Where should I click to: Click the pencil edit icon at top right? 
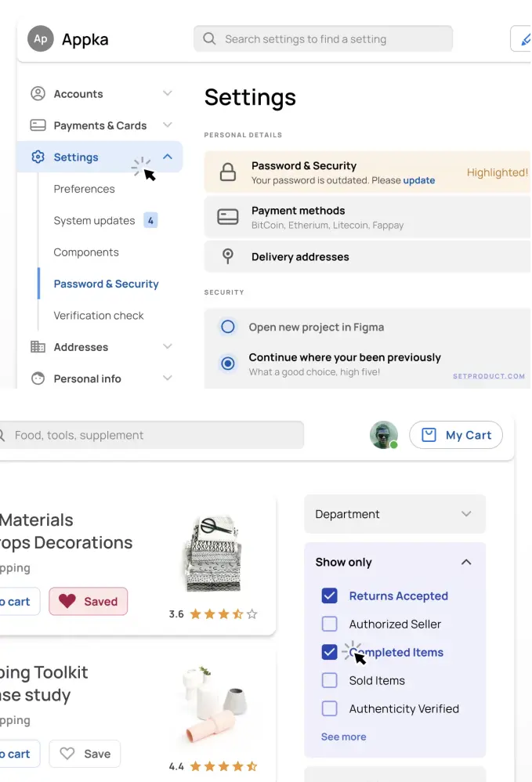tap(523, 39)
